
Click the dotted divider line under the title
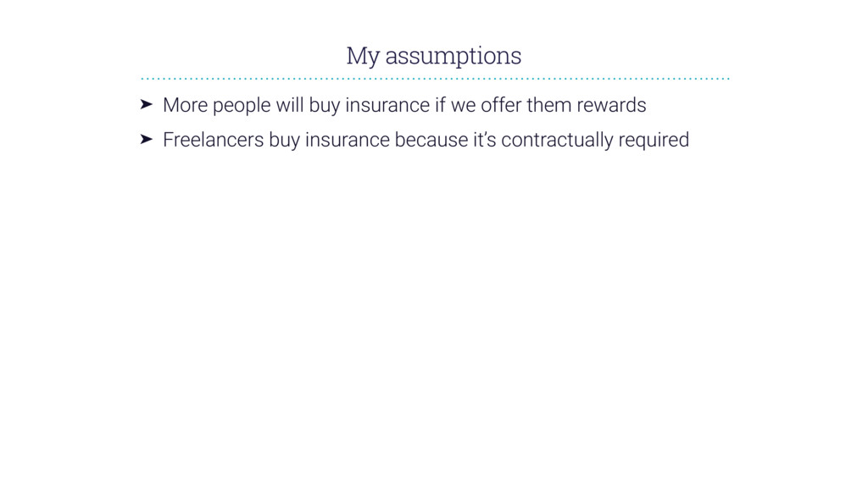pos(433,78)
